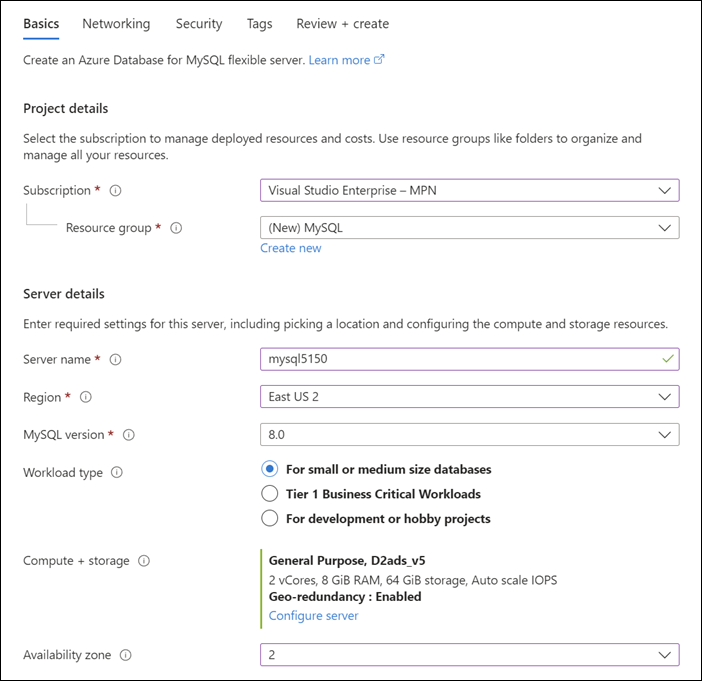Choose development or hobby projects workload
702x681 pixels.
pyautogui.click(x=269, y=518)
